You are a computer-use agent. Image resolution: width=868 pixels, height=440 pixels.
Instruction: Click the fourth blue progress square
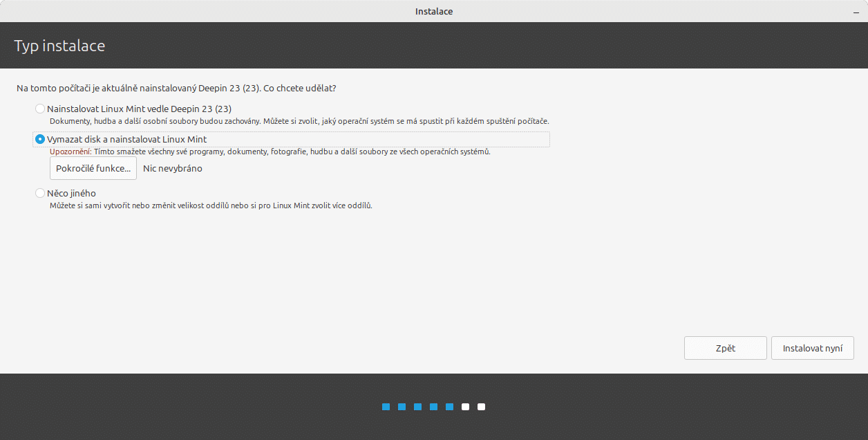[x=435, y=407]
